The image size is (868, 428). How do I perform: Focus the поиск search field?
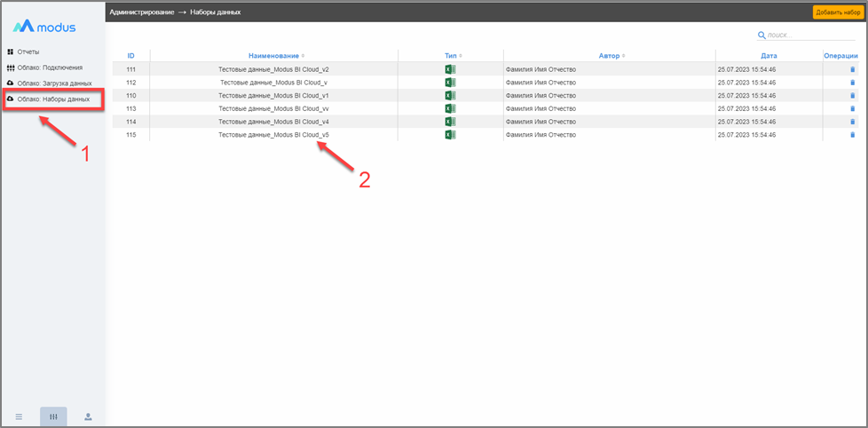tap(792, 36)
